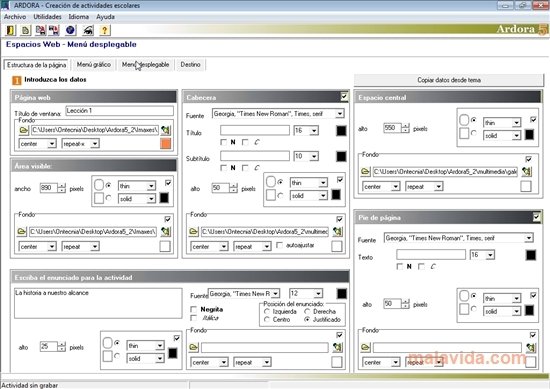Select Izquierda enunciado position

(267, 311)
